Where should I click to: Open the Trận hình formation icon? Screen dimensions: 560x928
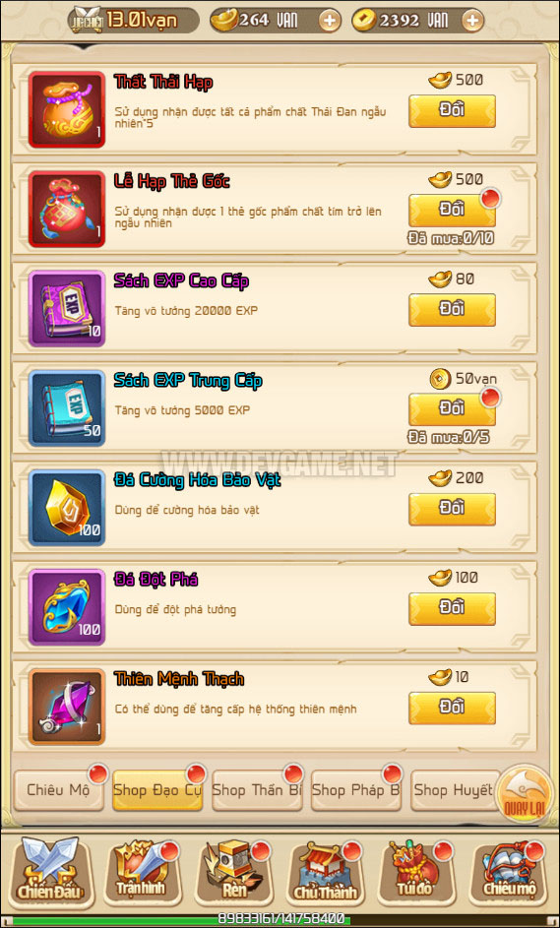pyautogui.click(x=140, y=872)
